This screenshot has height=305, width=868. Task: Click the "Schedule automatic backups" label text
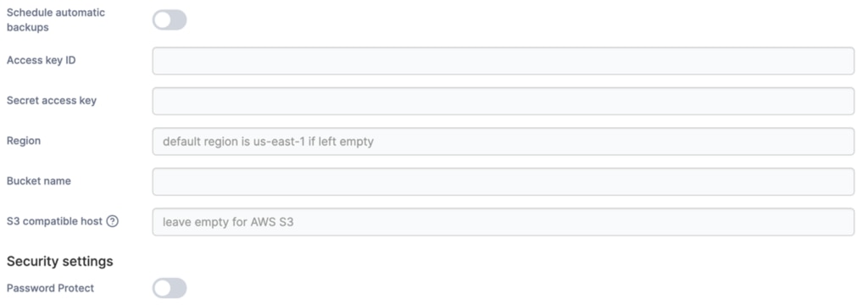(55, 20)
